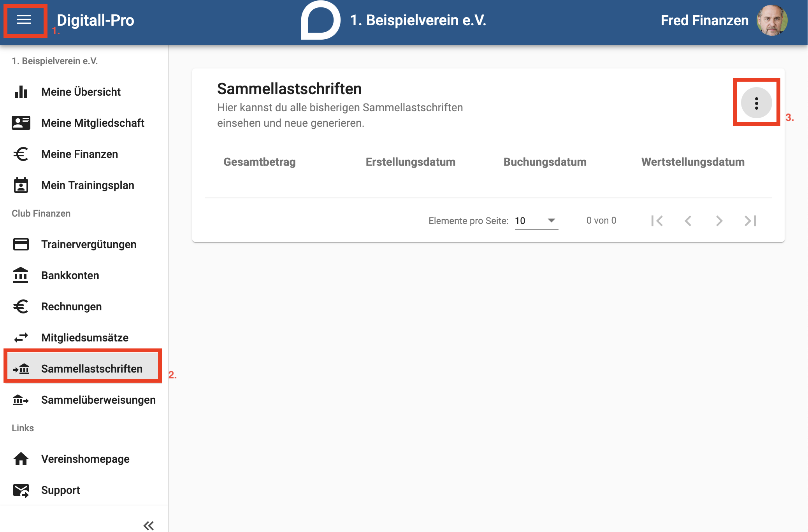
Task: Click Fred Finanzen profile avatar
Action: 772,20
